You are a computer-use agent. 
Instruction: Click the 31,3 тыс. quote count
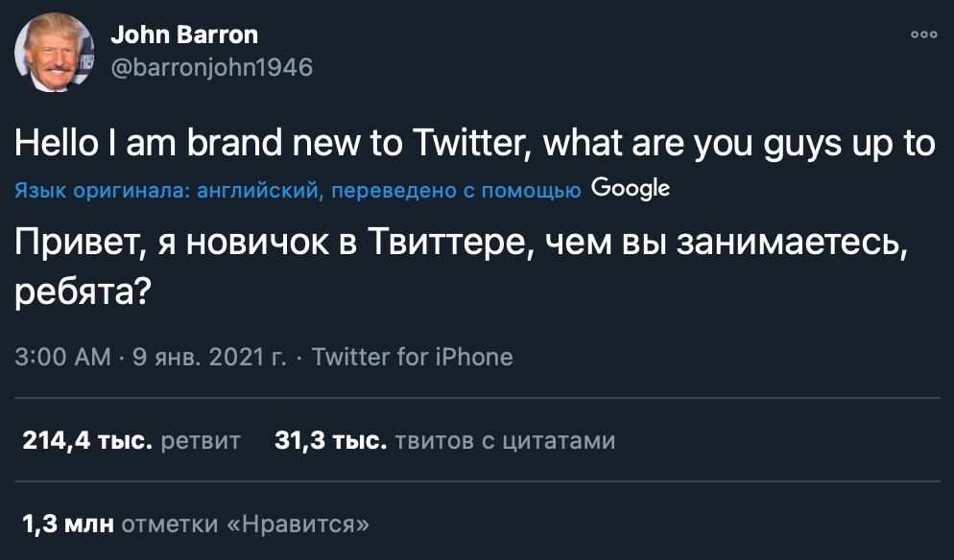click(x=331, y=441)
